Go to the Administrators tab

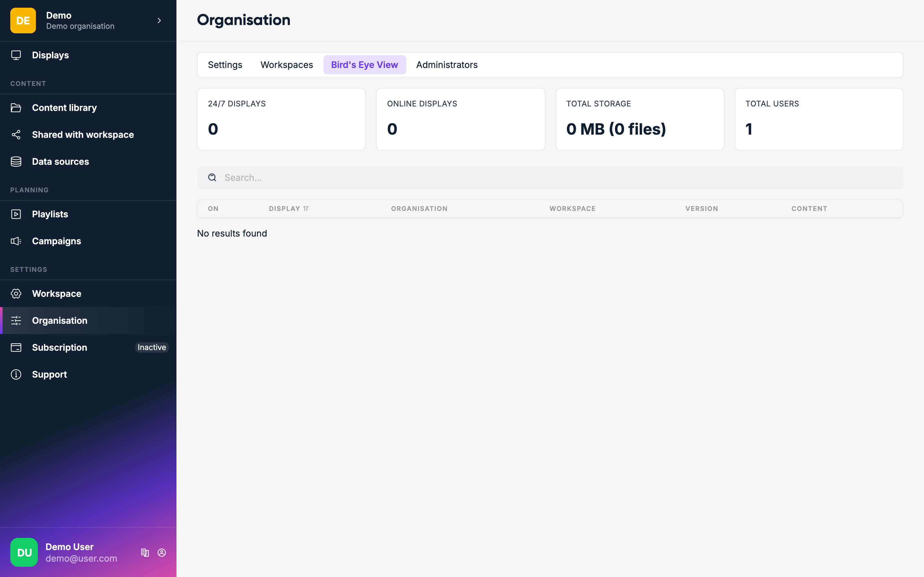[447, 65]
